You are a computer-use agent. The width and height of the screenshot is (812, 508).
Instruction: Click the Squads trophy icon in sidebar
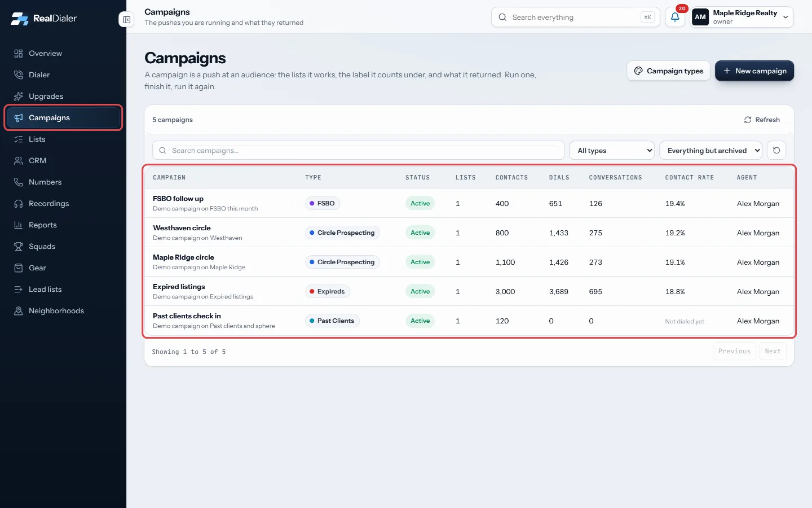coord(19,247)
